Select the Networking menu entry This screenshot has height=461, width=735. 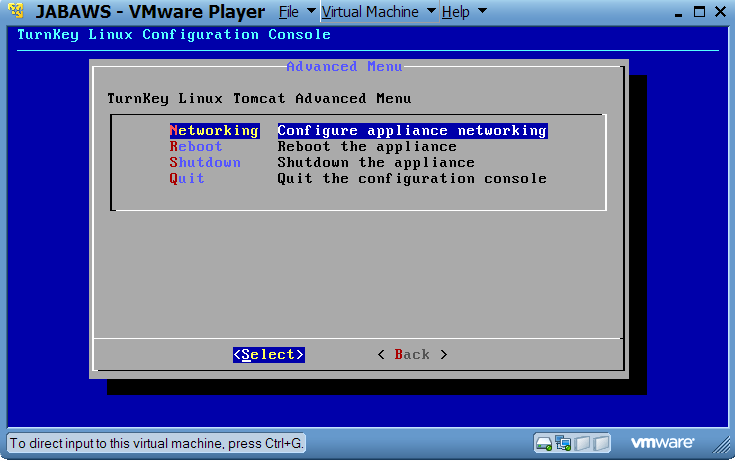pos(214,131)
